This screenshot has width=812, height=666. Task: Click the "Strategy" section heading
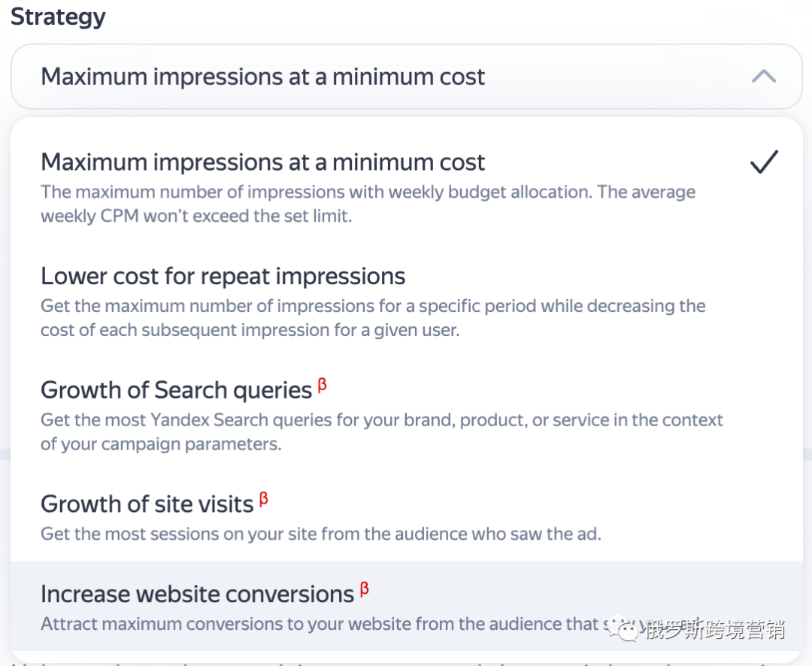[58, 17]
